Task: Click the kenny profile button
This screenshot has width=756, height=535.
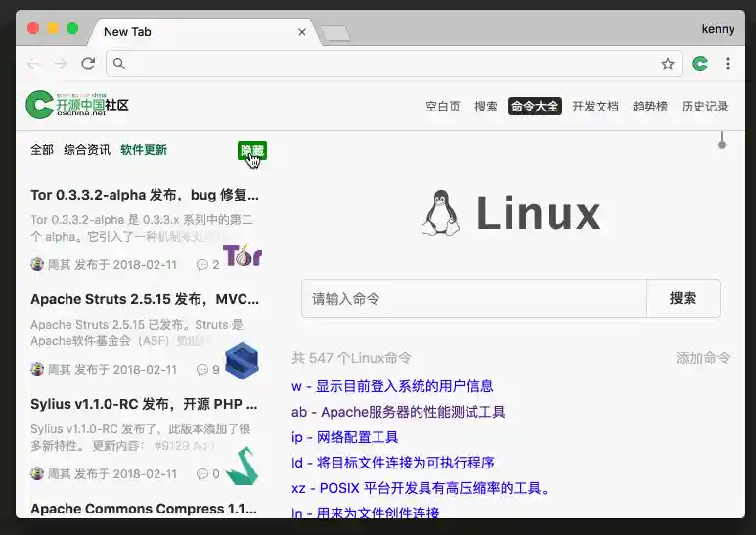Action: tap(718, 29)
